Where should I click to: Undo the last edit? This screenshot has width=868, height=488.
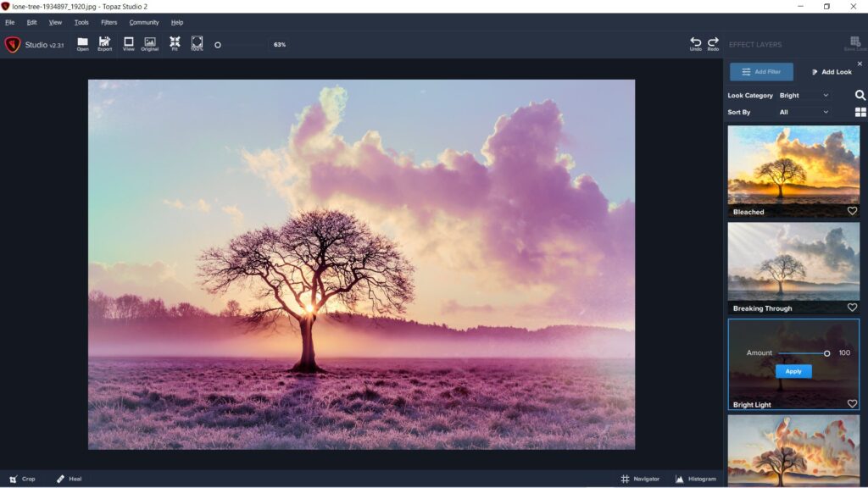point(695,44)
